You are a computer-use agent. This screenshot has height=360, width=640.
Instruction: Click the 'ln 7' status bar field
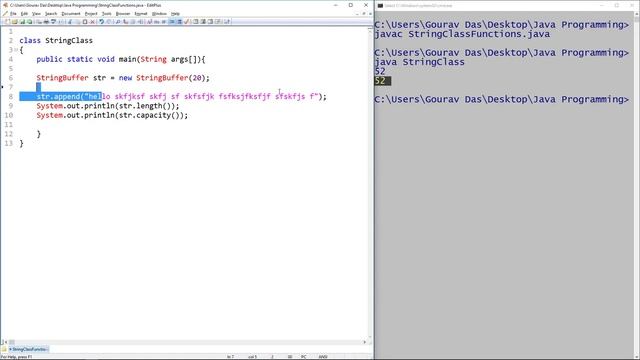pyautogui.click(x=231, y=357)
